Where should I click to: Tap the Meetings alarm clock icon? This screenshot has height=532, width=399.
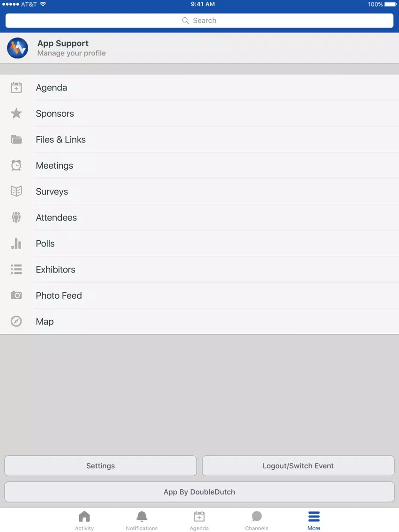click(x=16, y=165)
